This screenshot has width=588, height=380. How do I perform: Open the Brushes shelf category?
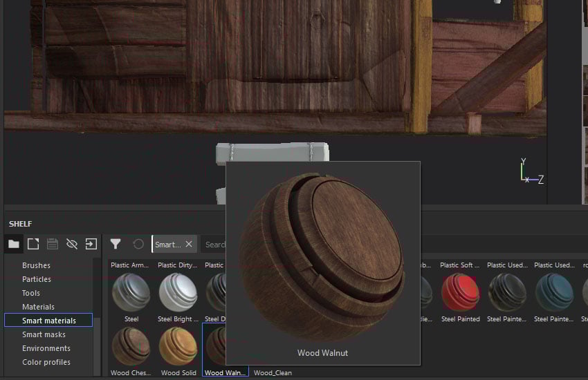[36, 265]
